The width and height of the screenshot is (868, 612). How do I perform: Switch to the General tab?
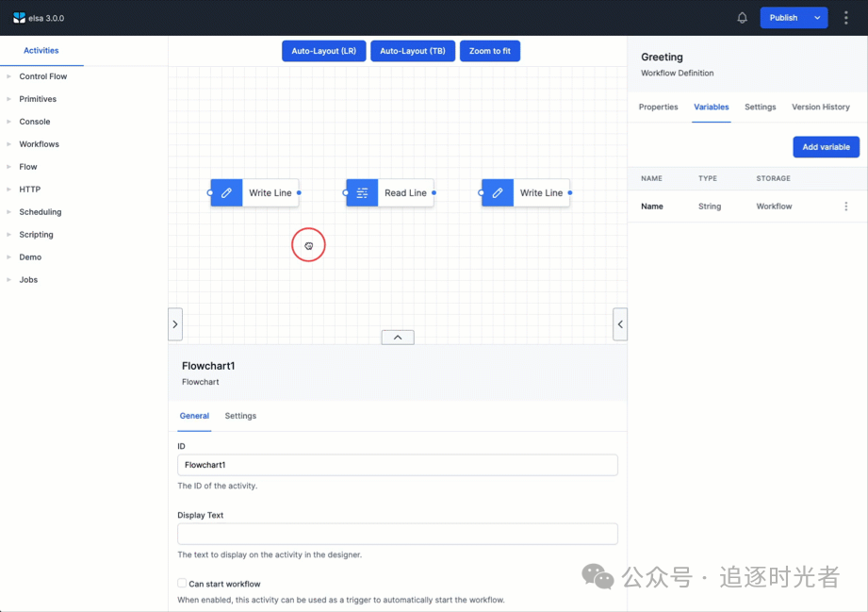(x=194, y=416)
